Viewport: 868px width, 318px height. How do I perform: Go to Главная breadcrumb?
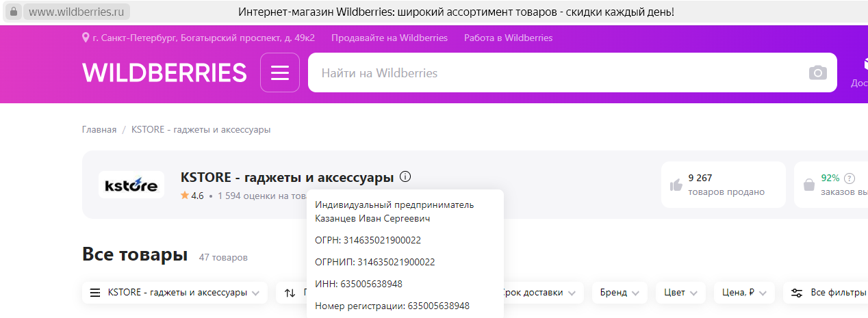[x=99, y=129]
